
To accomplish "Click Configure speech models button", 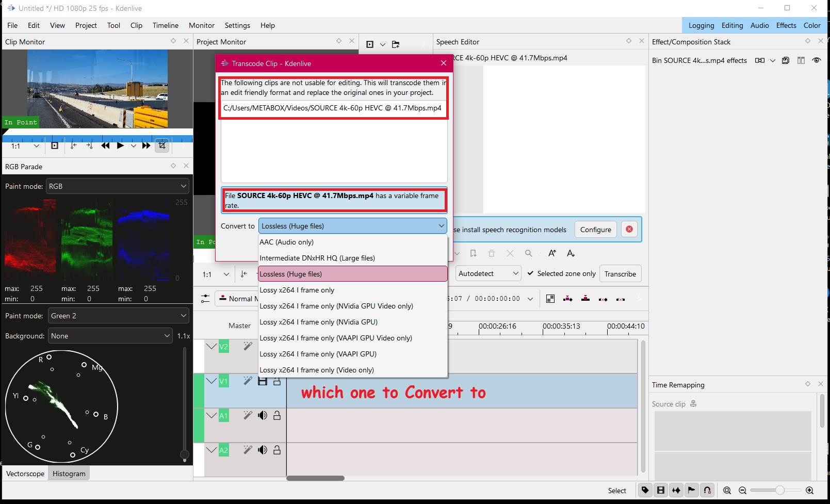I will point(596,230).
